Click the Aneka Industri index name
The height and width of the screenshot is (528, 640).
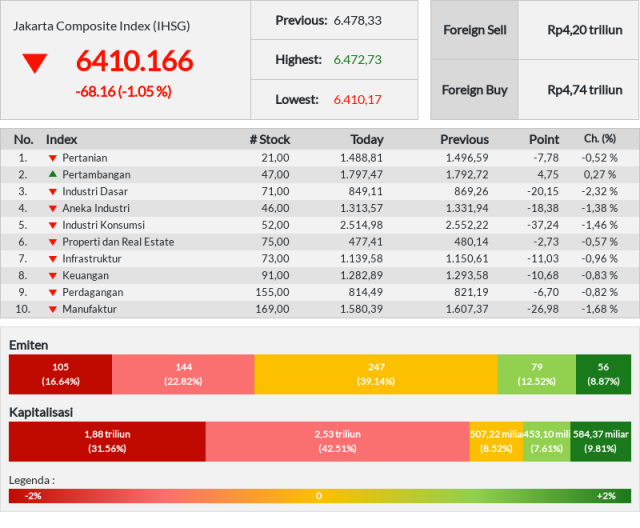tap(96, 208)
